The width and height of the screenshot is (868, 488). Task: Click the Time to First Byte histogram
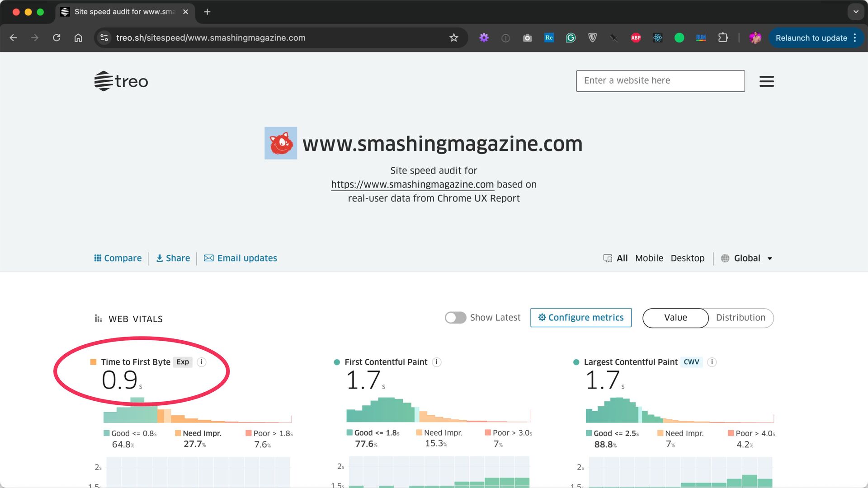[x=198, y=410]
